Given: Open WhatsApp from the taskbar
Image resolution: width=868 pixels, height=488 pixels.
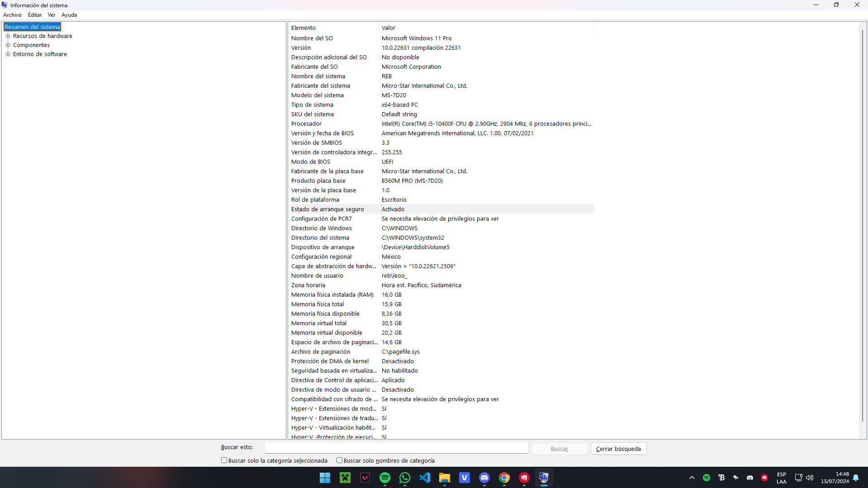Looking at the screenshot, I should (405, 478).
